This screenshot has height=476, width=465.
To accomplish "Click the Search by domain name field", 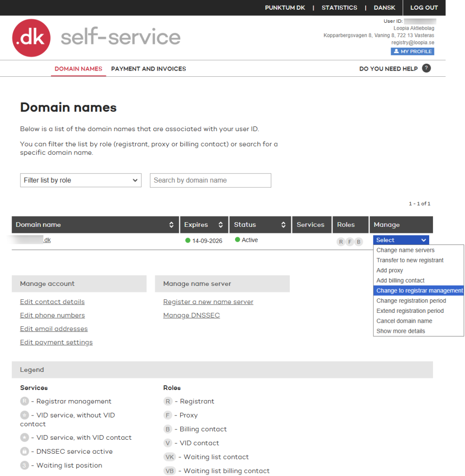I will coord(210,180).
